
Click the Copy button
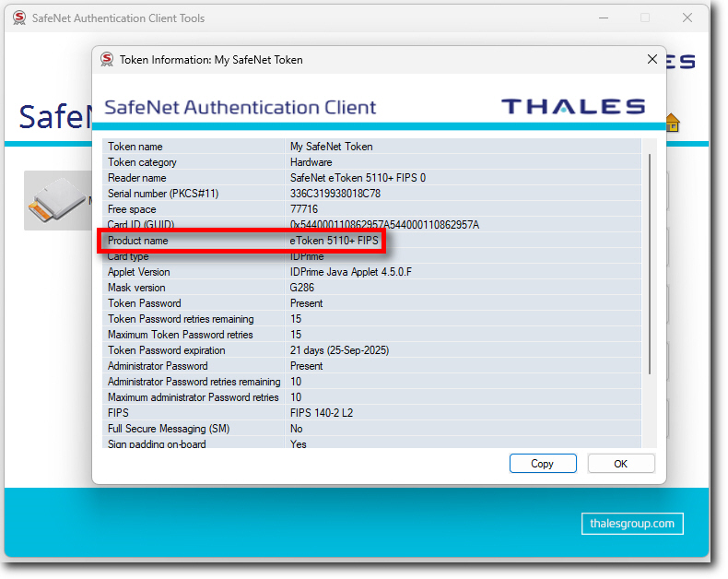pos(542,464)
